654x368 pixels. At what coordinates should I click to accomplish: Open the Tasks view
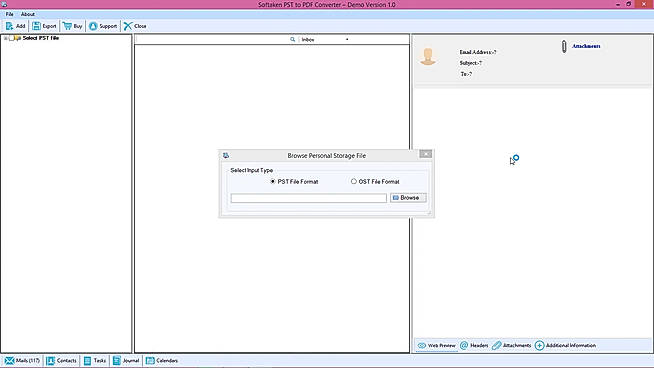[x=95, y=360]
